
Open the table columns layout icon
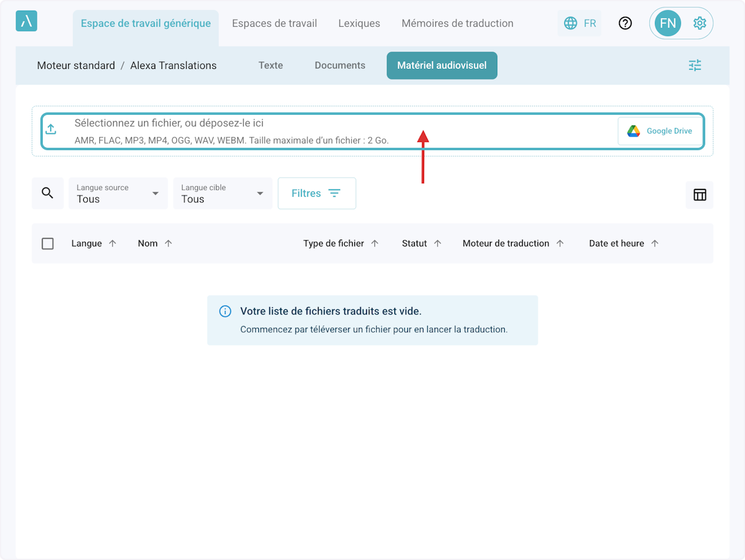(x=700, y=194)
